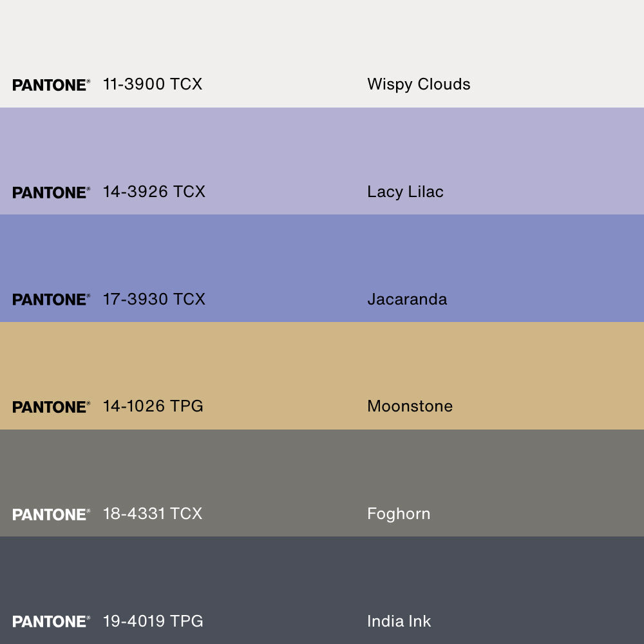Click the Pantone logo on Lacy Lilac row

(x=51, y=193)
